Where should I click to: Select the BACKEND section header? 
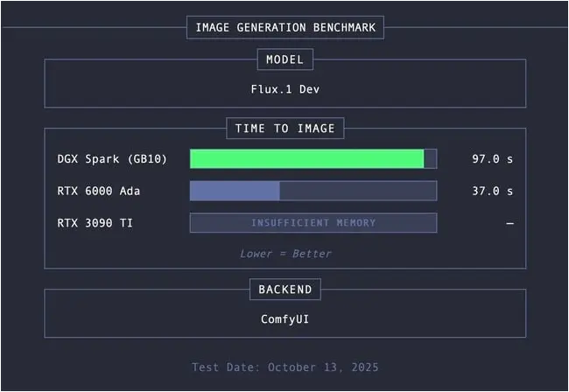284,290
